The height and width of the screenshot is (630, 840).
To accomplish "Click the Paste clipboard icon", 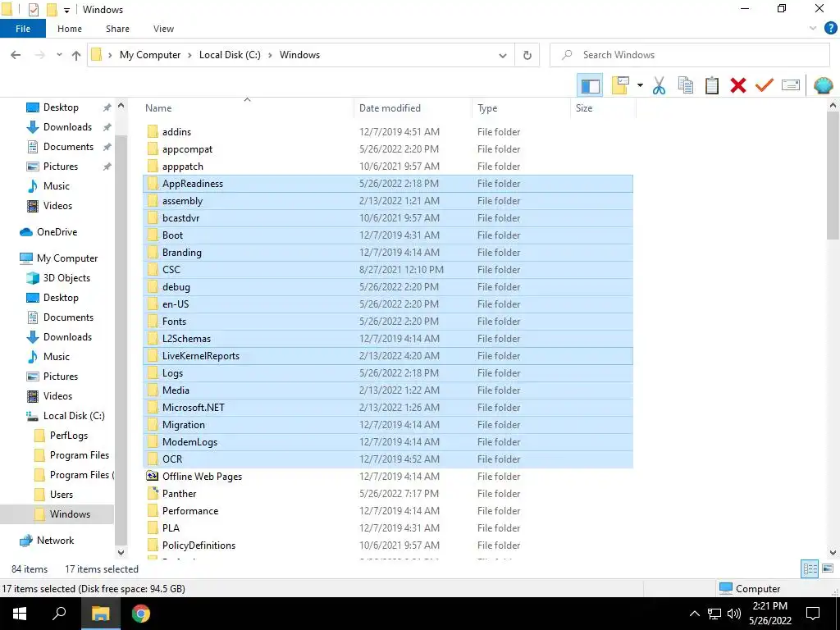I will (711, 85).
